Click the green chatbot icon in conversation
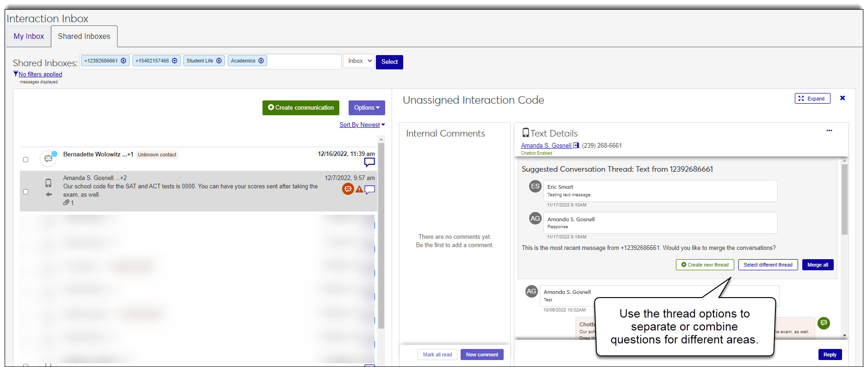Image resolution: width=868 pixels, height=367 pixels. [824, 323]
